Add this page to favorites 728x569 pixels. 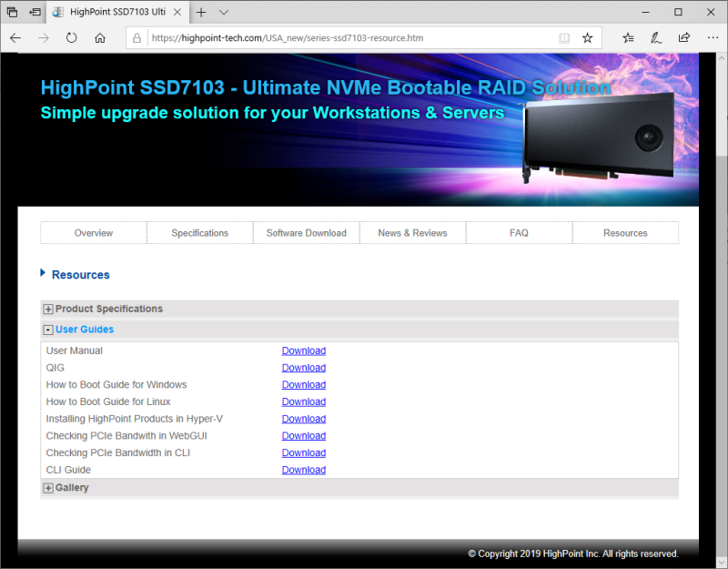(x=587, y=38)
